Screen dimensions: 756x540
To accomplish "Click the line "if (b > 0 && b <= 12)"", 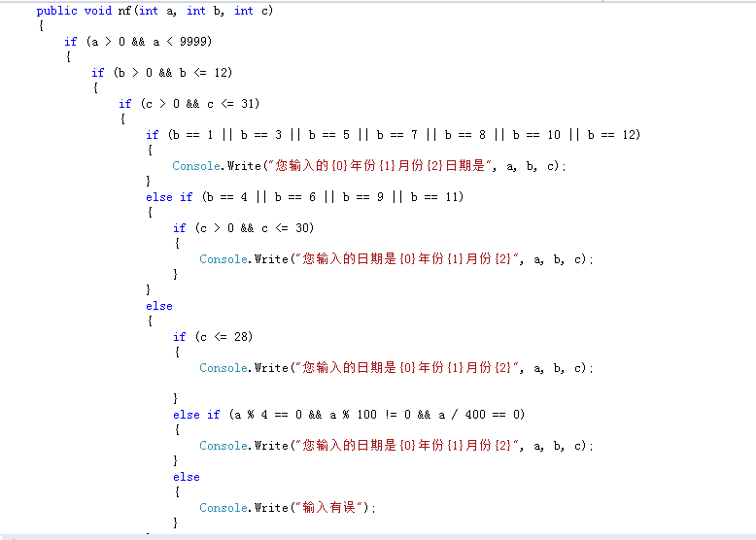I will [162, 73].
